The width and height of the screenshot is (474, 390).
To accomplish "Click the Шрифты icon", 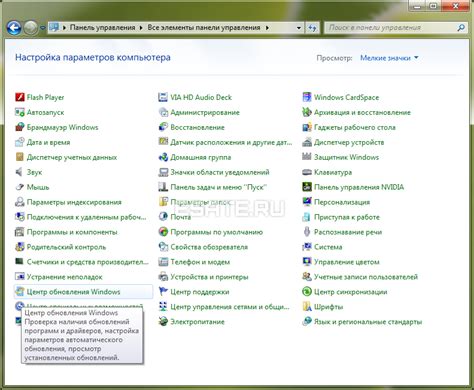I will [307, 307].
